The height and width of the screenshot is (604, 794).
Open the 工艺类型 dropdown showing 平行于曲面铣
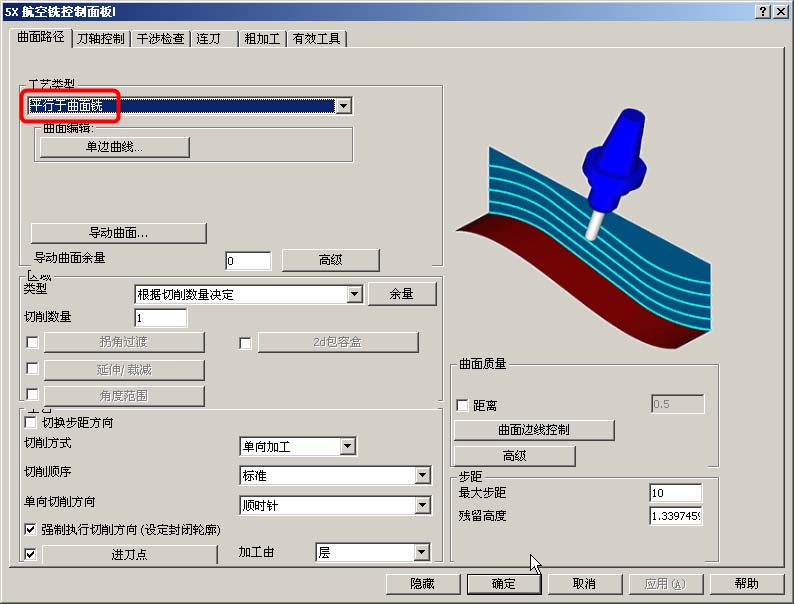[343, 105]
